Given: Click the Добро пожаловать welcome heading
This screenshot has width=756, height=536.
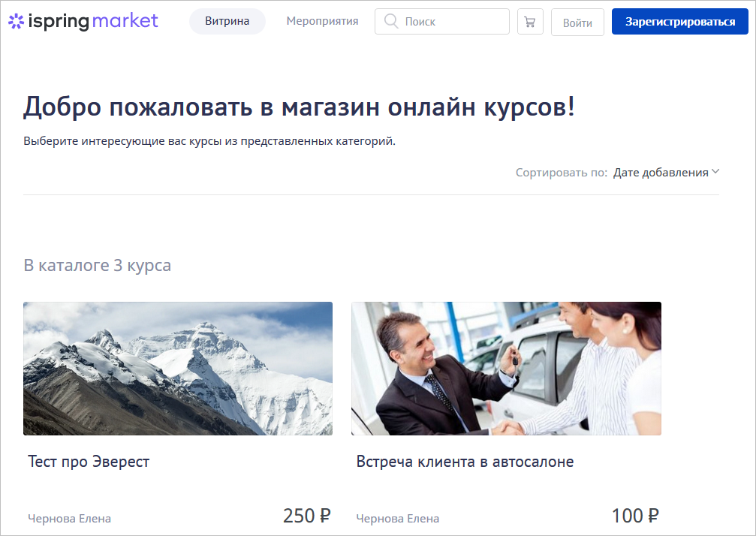Looking at the screenshot, I should tap(299, 107).
